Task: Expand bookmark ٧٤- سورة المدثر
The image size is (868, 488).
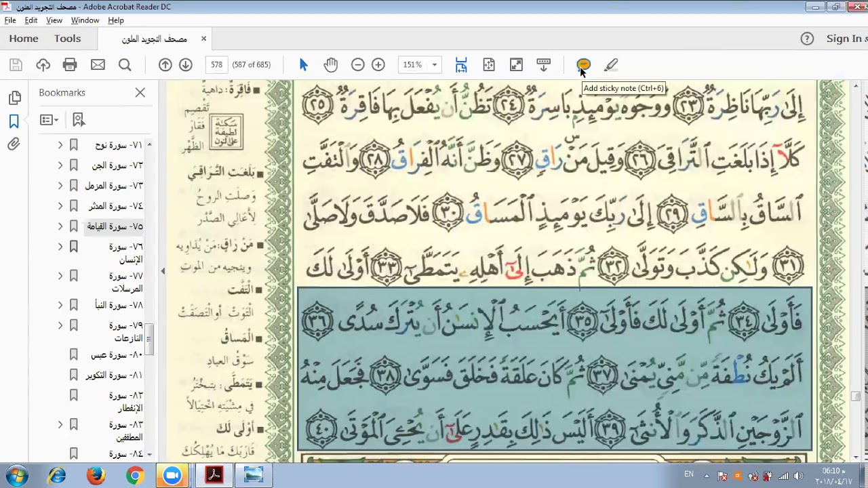Action: pos(60,206)
